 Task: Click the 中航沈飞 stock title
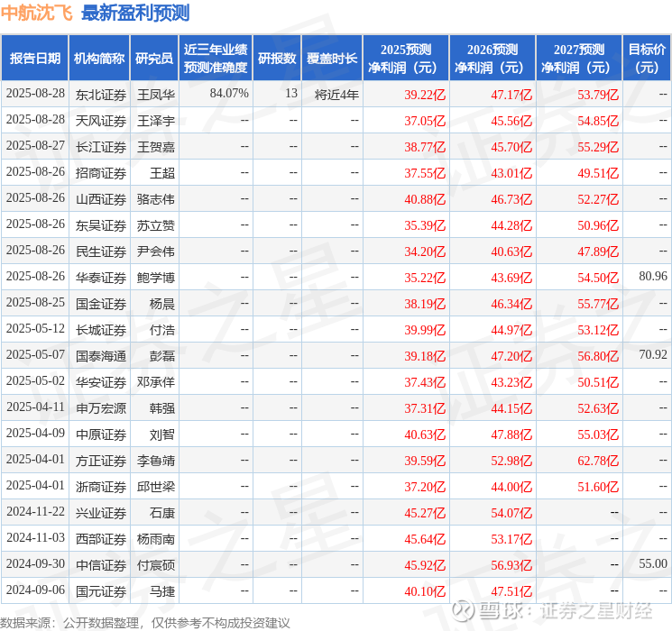(37, 13)
